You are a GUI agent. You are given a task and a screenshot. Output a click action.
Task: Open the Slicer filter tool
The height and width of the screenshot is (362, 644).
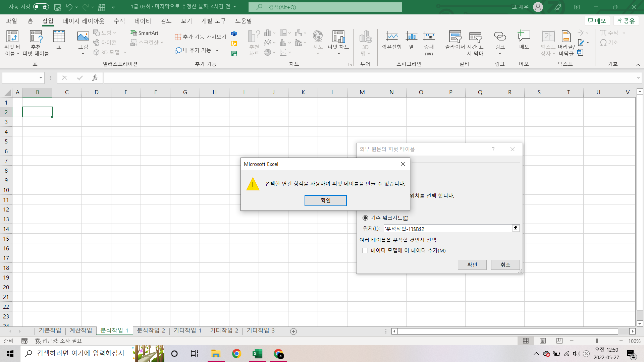click(x=455, y=37)
